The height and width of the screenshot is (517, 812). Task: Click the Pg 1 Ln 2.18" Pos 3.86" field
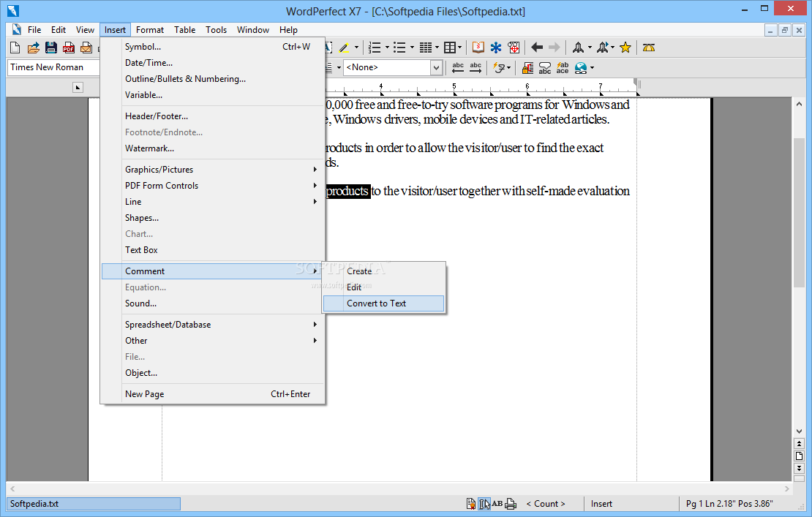[729, 504]
